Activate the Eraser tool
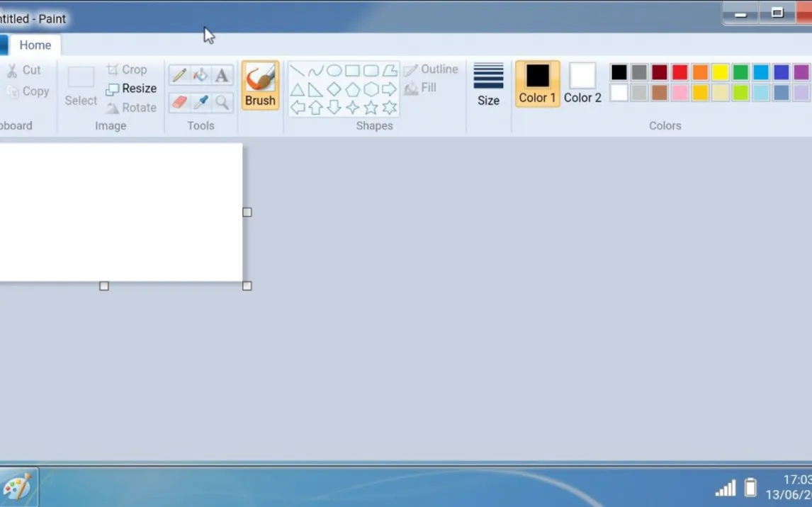Image resolution: width=812 pixels, height=507 pixels. coord(179,102)
